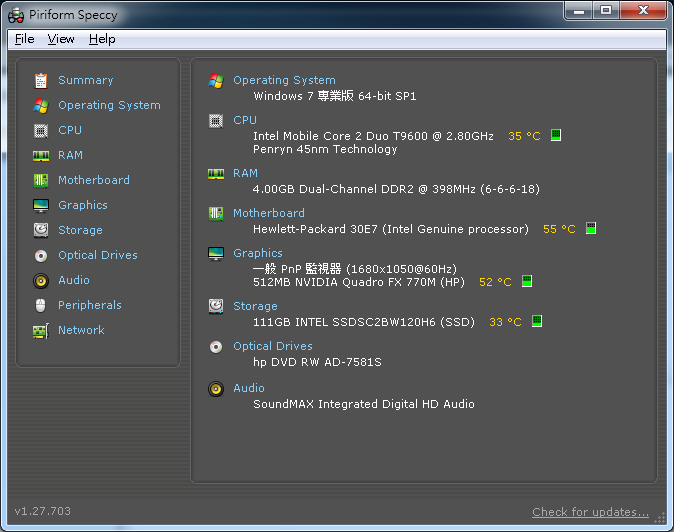Click the graphics temperature 52 °C value

point(495,282)
